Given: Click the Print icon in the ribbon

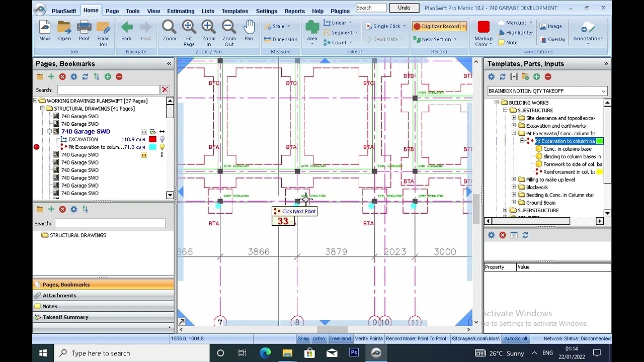Looking at the screenshot, I should [84, 30].
